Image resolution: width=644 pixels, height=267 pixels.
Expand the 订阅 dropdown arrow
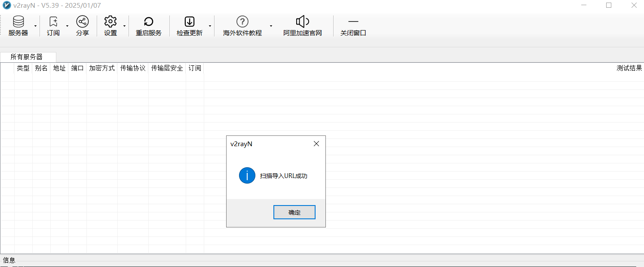point(67,26)
